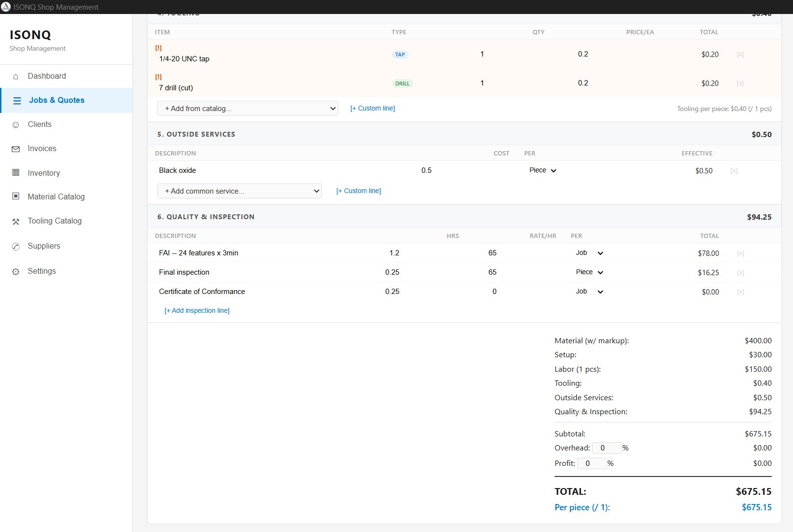Screen dimensions: 793x532
Task: Click the Add inspection line link
Action: 197,310
